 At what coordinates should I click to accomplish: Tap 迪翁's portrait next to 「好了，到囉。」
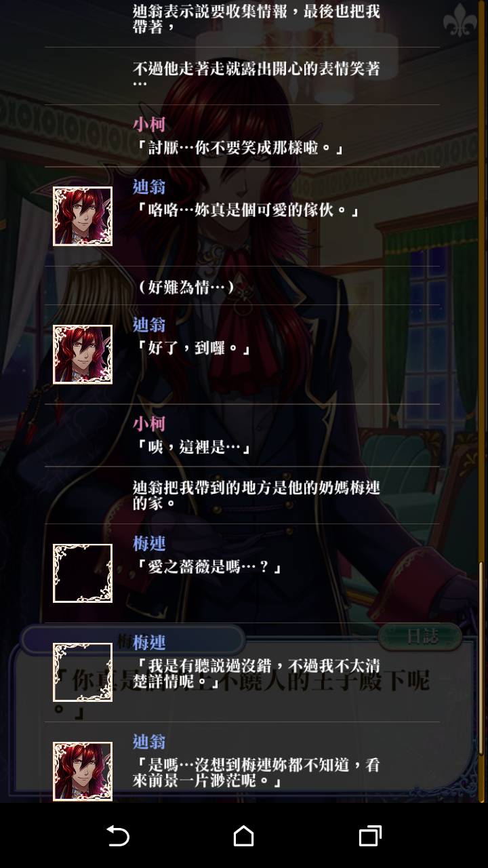tap(83, 355)
